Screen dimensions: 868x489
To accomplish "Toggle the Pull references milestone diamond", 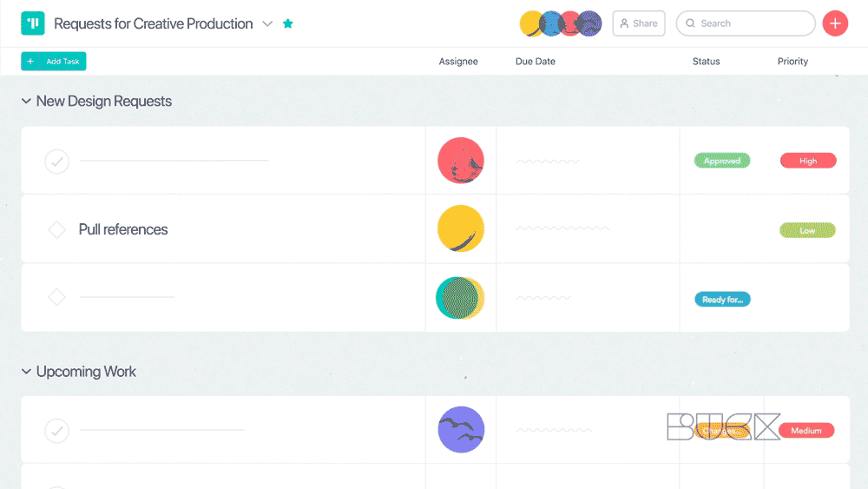I will point(56,229).
